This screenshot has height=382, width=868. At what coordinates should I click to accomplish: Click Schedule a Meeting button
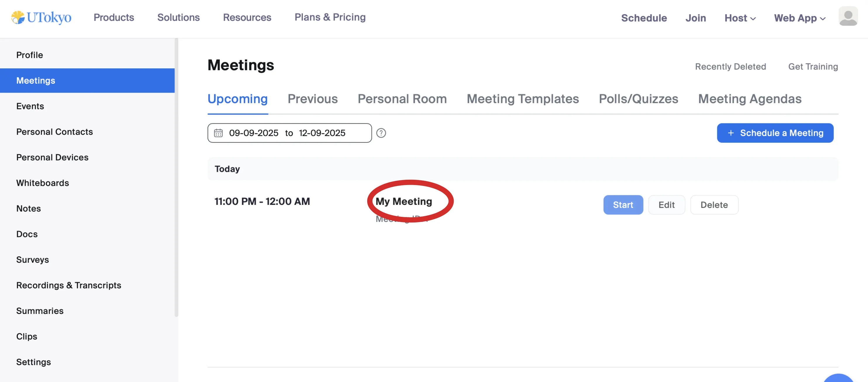775,133
